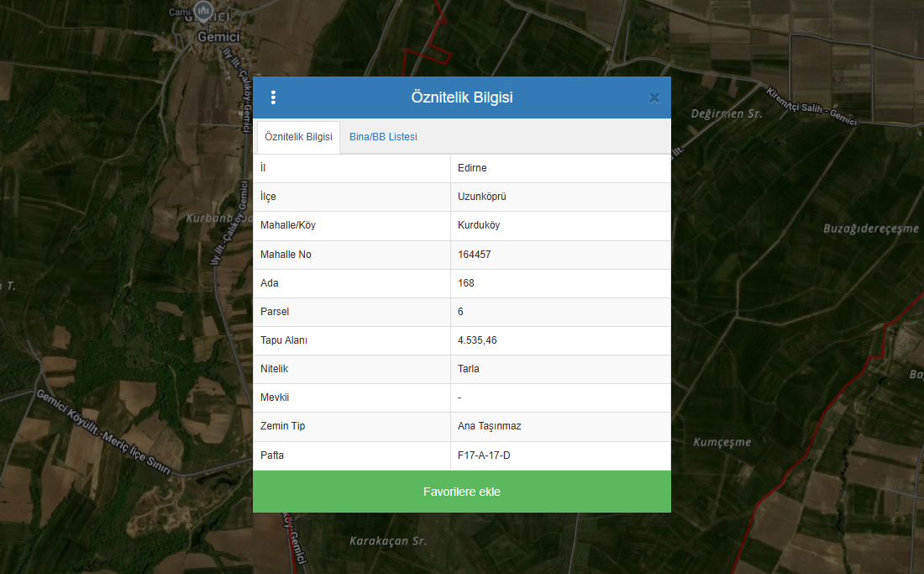
Task: Select the Pafta value F17-A-17-D
Action: 484,455
